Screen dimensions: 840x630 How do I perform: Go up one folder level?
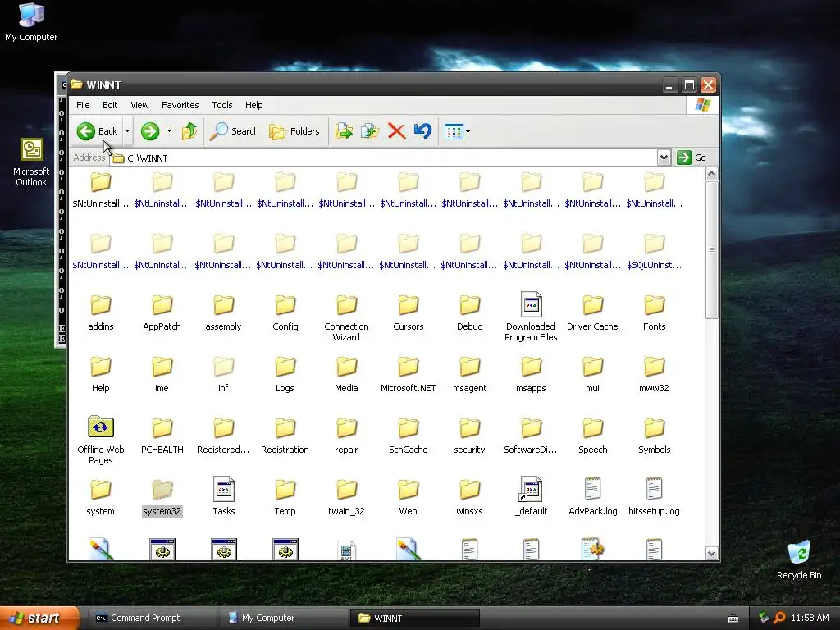189,131
